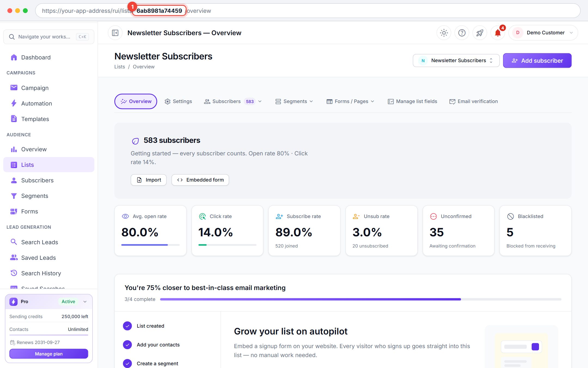
Task: Click the browser address bar URL
Action: 308,11
